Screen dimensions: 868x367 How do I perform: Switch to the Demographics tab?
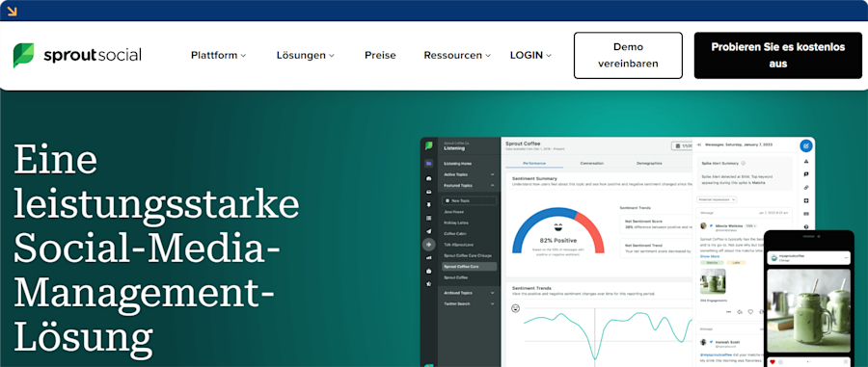tap(649, 163)
